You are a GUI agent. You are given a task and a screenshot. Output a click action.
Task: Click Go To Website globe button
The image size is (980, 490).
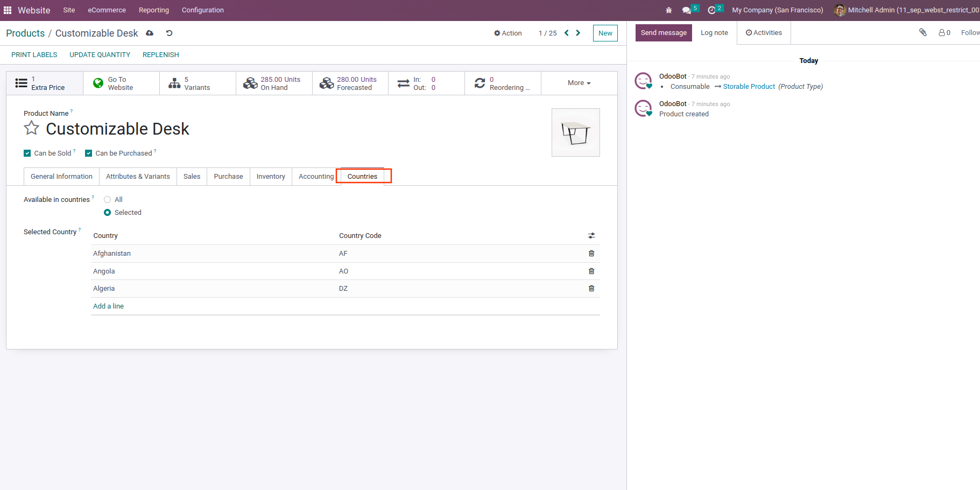121,83
